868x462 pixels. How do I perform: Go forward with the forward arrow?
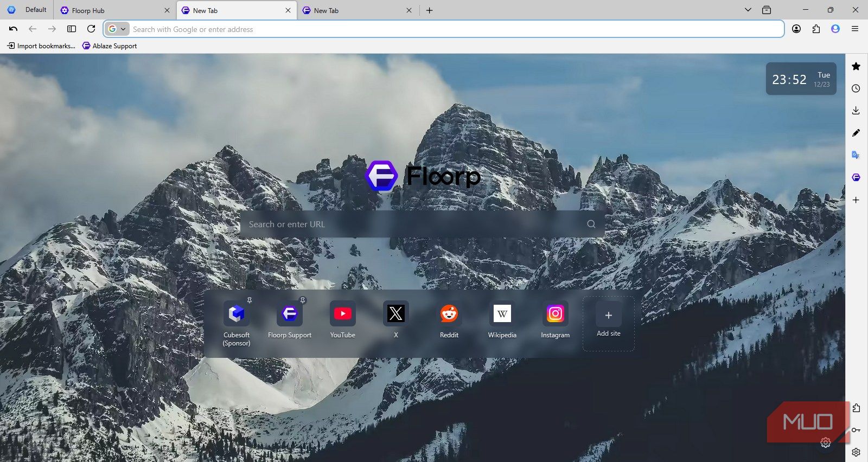pyautogui.click(x=52, y=29)
